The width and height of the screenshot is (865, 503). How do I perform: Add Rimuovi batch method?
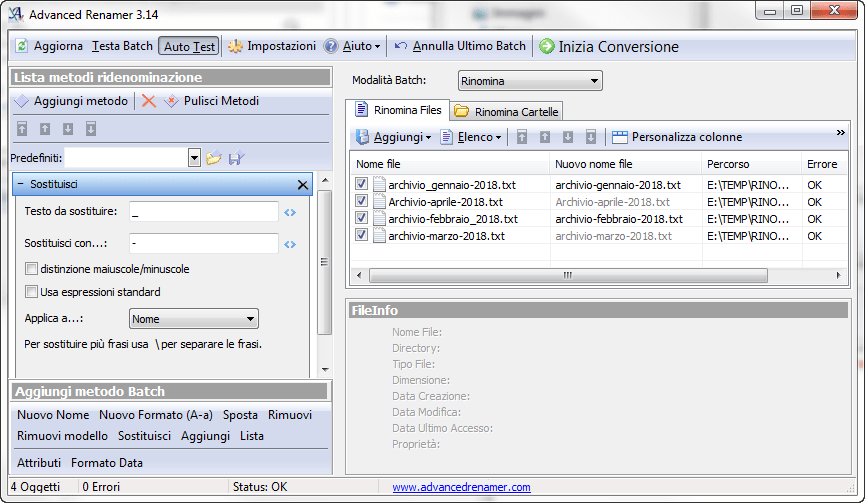pyautogui.click(x=290, y=415)
